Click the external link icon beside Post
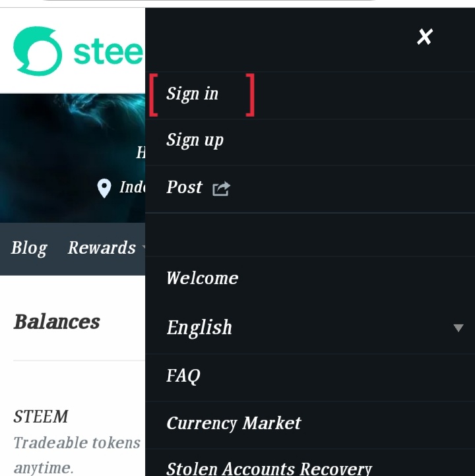Viewport: 475px width, 476px height. pyautogui.click(x=221, y=189)
